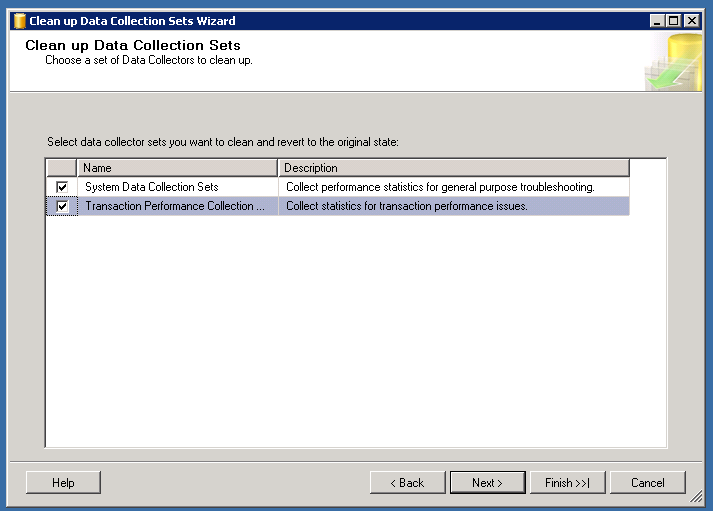713x511 pixels.
Task: Minimize the Clean up wizard window
Action: tap(656, 20)
